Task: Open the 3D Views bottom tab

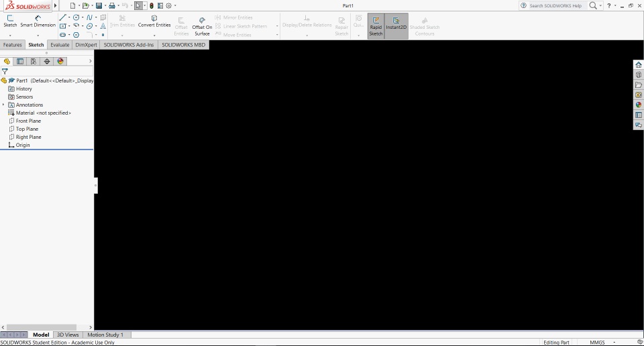Action: pos(68,335)
